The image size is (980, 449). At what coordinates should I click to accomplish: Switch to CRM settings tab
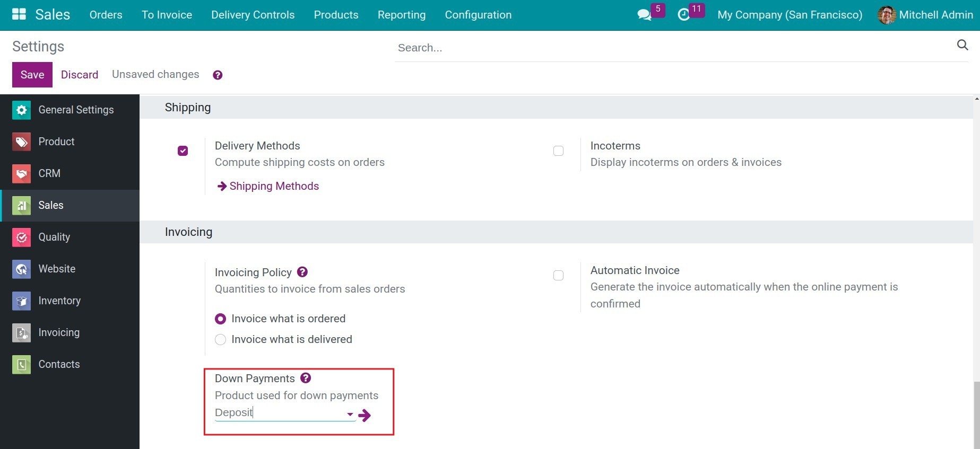pos(70,173)
